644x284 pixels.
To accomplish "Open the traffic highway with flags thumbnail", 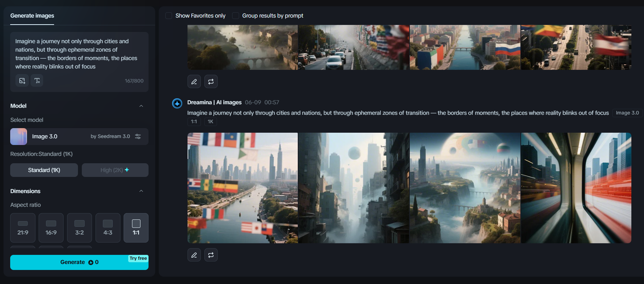I will point(354,47).
